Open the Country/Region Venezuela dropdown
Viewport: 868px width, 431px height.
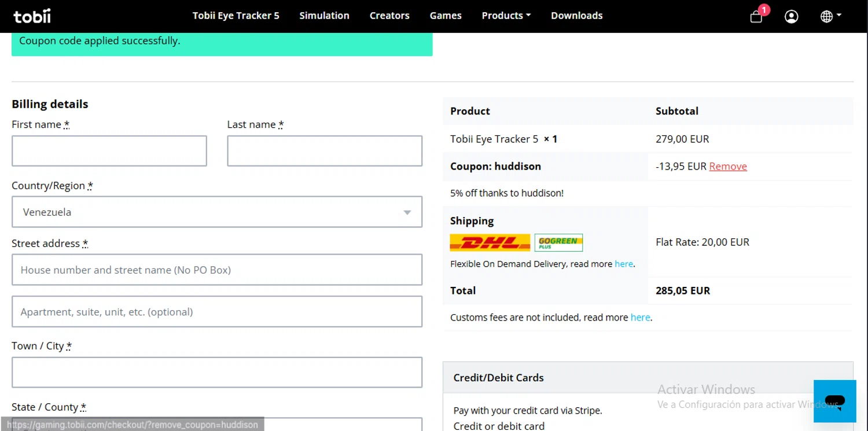(x=217, y=212)
